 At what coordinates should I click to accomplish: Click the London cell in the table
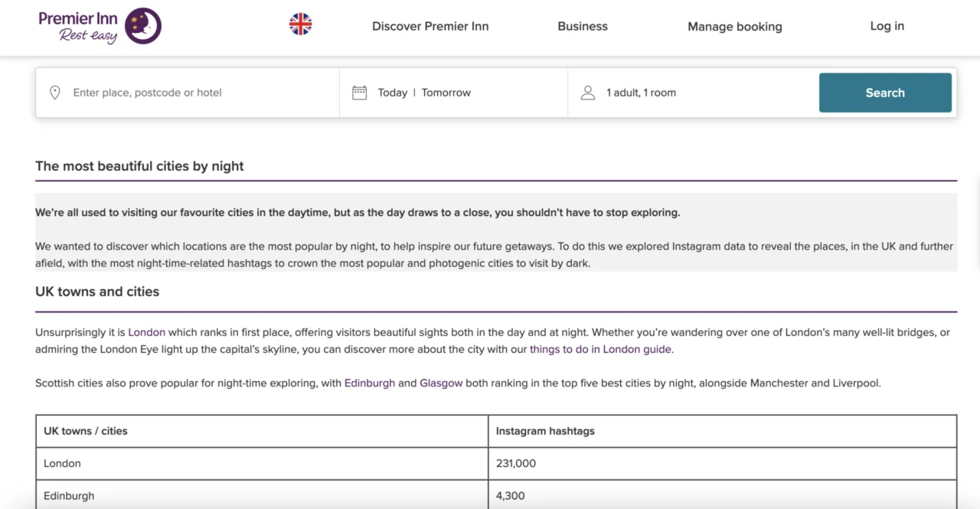pyautogui.click(x=62, y=463)
